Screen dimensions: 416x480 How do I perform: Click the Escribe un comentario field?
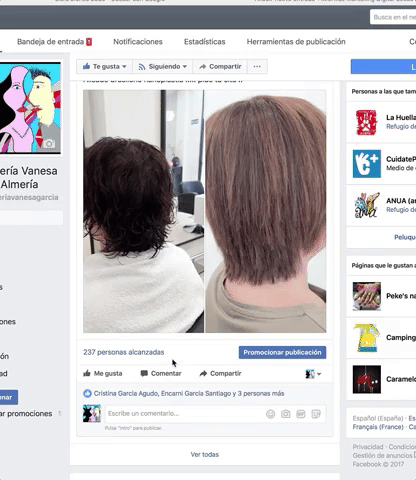(x=185, y=414)
